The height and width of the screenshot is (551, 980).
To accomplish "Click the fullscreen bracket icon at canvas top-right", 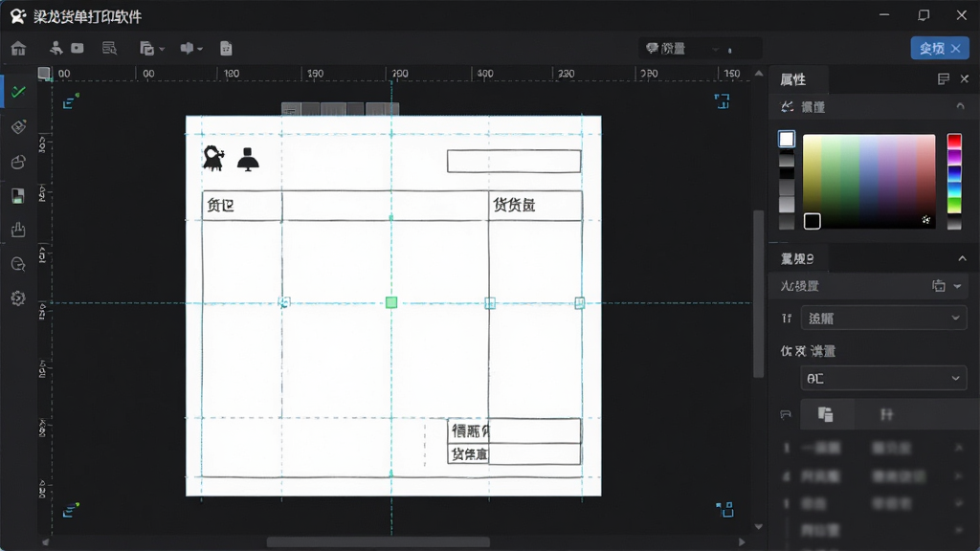I will tap(722, 101).
